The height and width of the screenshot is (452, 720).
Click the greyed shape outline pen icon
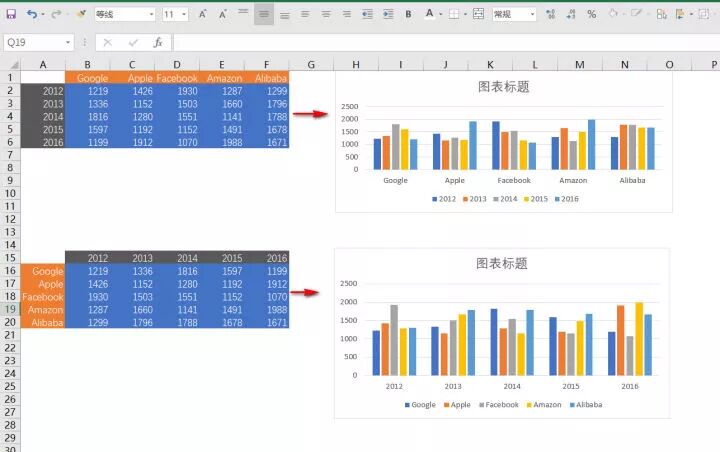pyautogui.click(x=636, y=14)
